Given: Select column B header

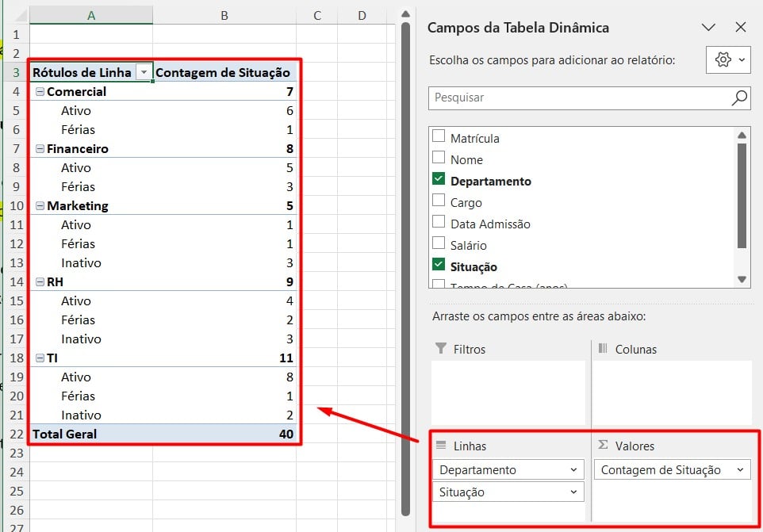Looking at the screenshot, I should (x=224, y=16).
